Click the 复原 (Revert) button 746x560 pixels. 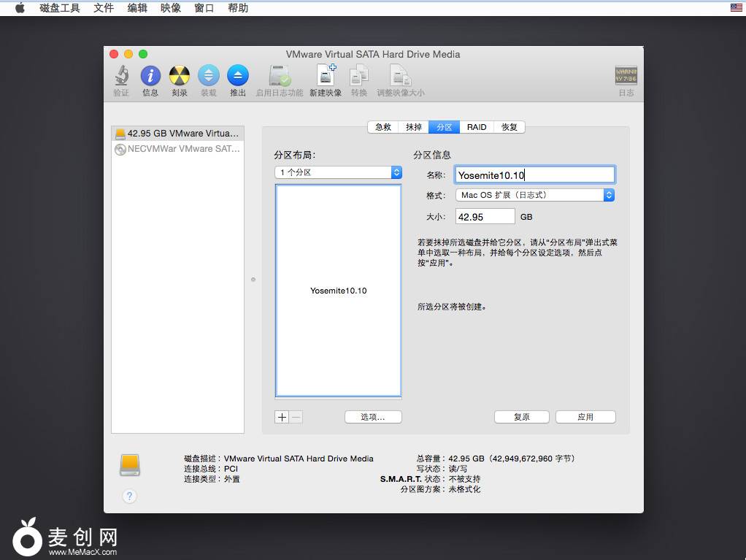click(522, 417)
